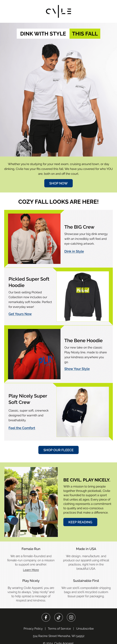Click the BIG Crew sweatshirt photo
This screenshot has width=117, height=644.
tap(34, 238)
